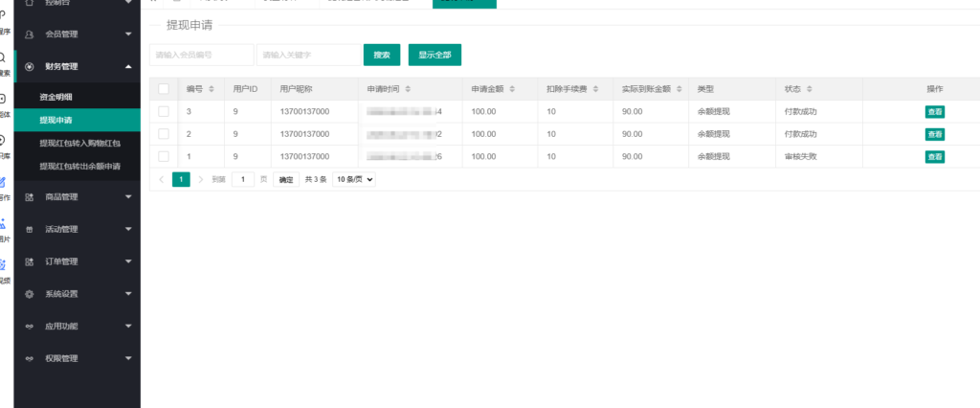The height and width of the screenshot is (408, 980).
Task: Check the box for row number 2
Action: coord(164,134)
